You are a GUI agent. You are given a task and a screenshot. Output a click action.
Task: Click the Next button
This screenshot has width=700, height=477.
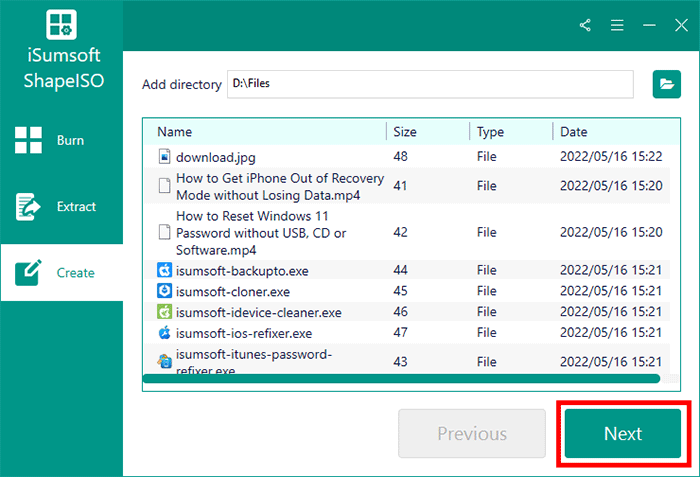point(623,433)
